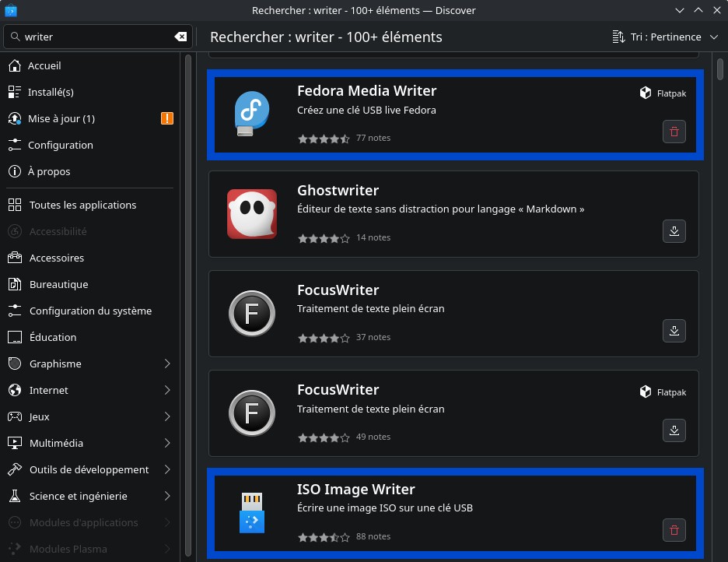Select the Jeux category
This screenshot has width=728, height=562.
coord(90,416)
